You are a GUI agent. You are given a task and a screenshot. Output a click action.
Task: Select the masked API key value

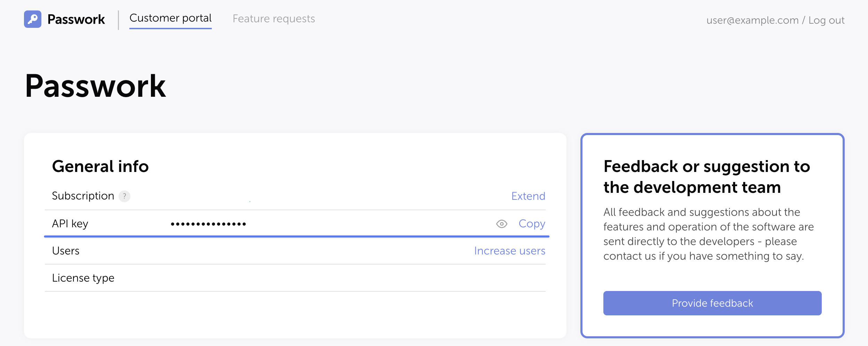tap(208, 224)
